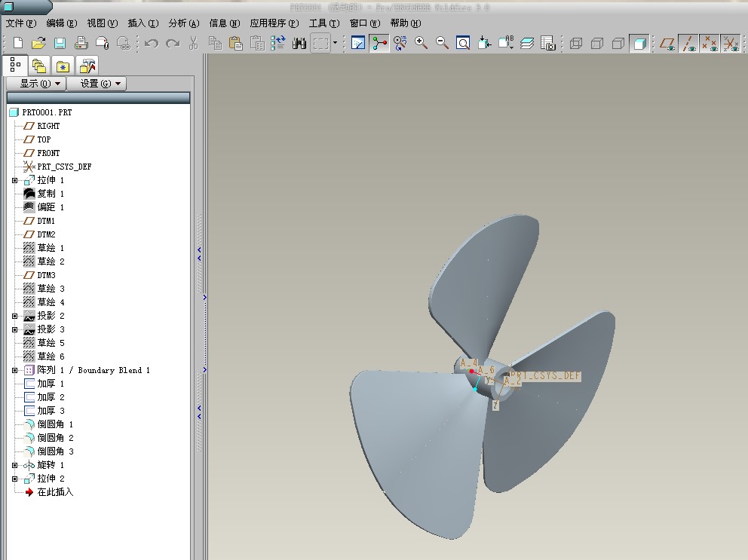
Task: Open the 帮助 menu
Action: point(406,23)
